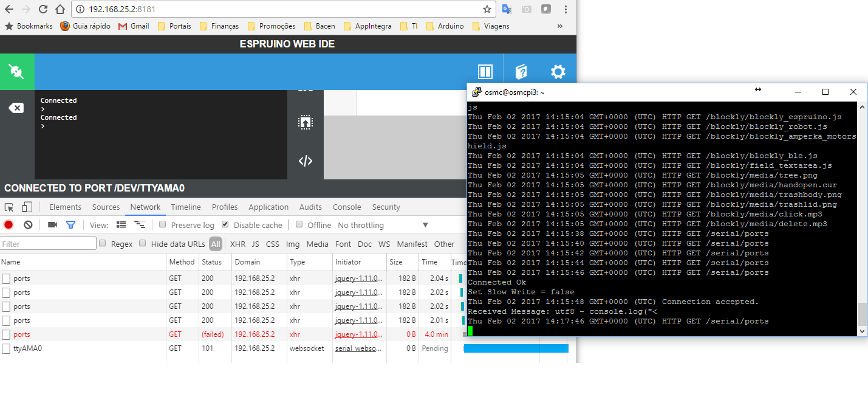Capture screenshots camera icon in Network panel
Viewport: 868px width, 394px height.
[x=52, y=224]
